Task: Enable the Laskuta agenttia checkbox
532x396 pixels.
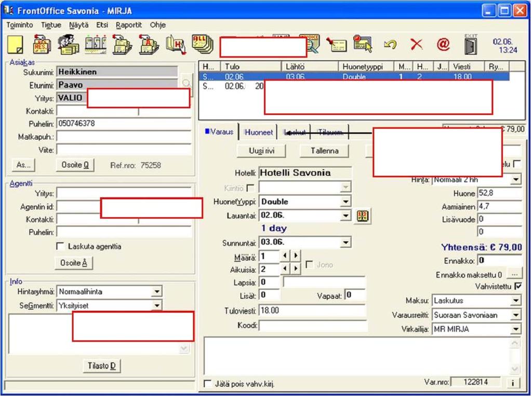Action: 60,246
